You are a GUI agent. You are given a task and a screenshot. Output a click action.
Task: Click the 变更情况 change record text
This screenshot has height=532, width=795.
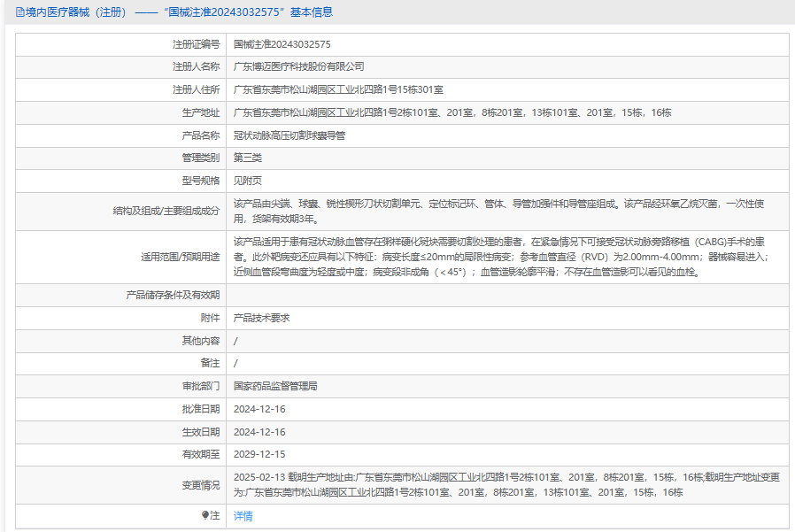[x=506, y=484]
